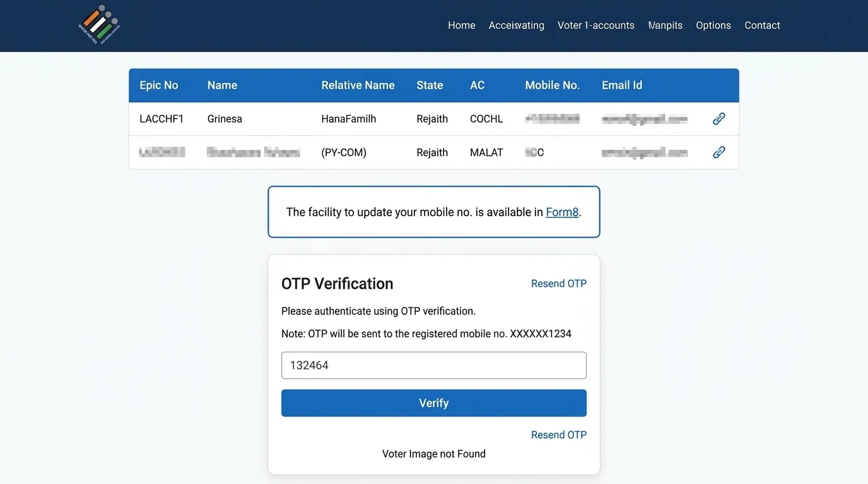Click Resend OTP below Verify button
The image size is (868, 484).
tap(559, 435)
